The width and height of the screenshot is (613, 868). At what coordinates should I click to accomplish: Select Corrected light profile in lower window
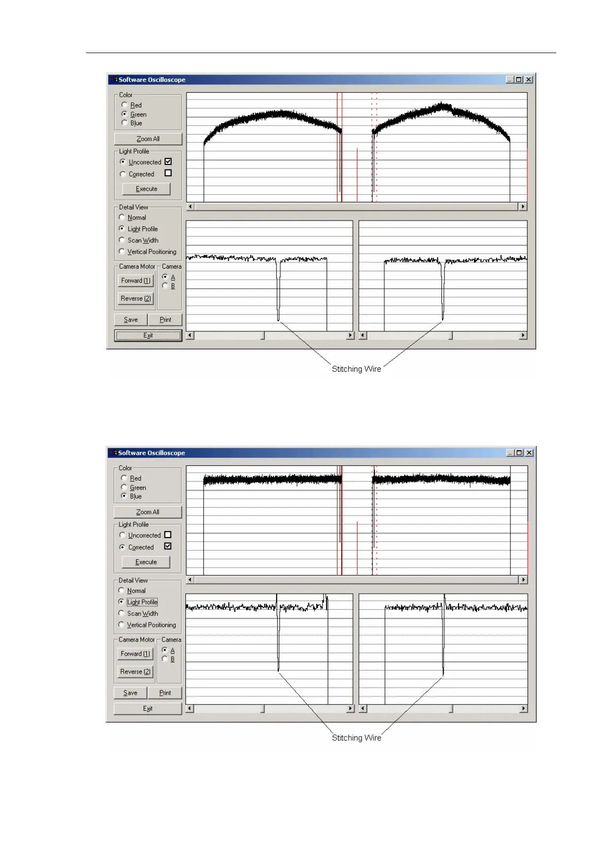coord(122,547)
